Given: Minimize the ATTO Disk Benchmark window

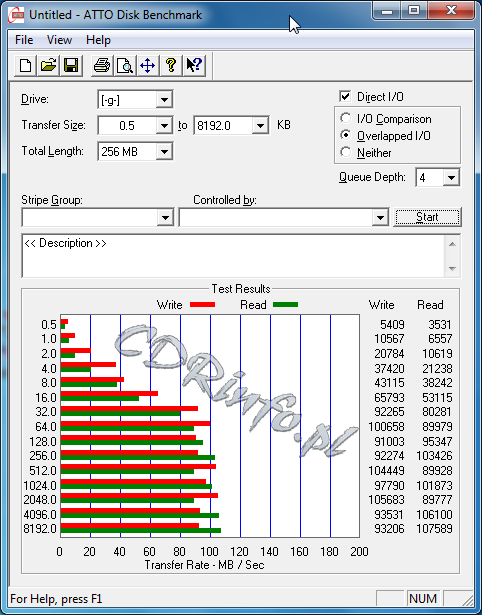Looking at the screenshot, I should coord(387,11).
